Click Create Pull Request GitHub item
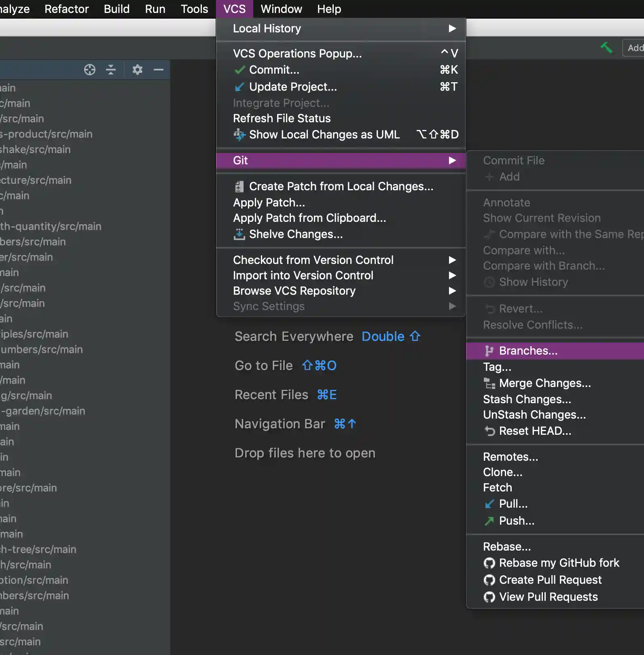 [550, 580]
